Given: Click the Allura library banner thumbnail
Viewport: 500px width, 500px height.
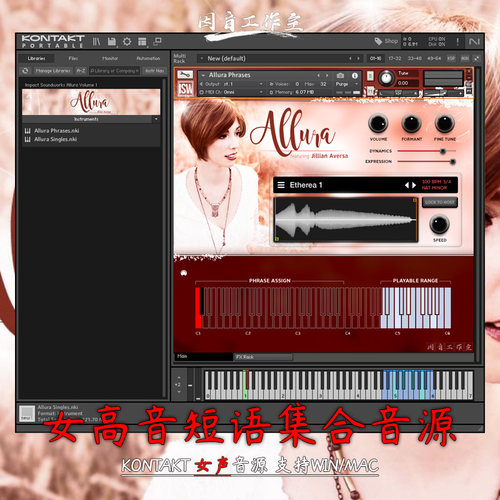Looking at the screenshot, I should (x=91, y=102).
